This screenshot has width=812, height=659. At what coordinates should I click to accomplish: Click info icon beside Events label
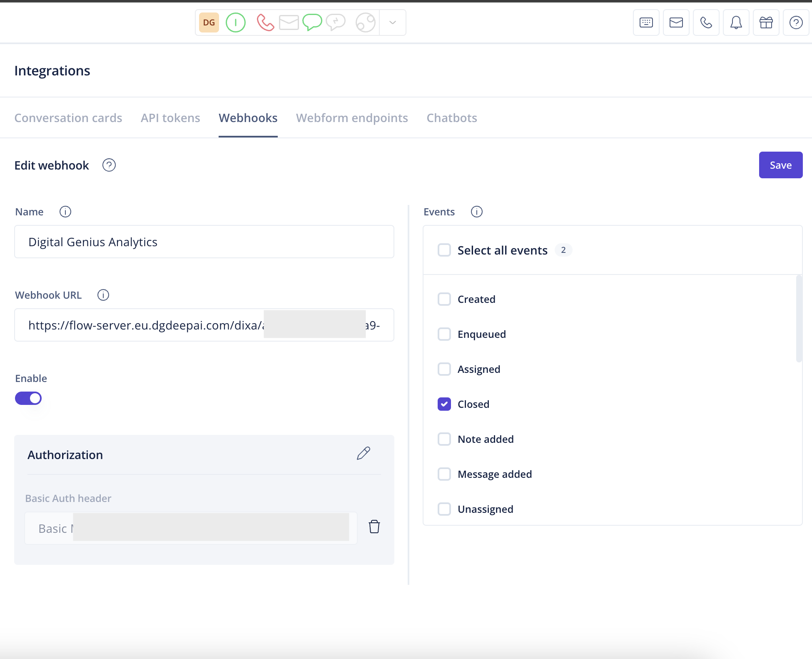(x=477, y=212)
